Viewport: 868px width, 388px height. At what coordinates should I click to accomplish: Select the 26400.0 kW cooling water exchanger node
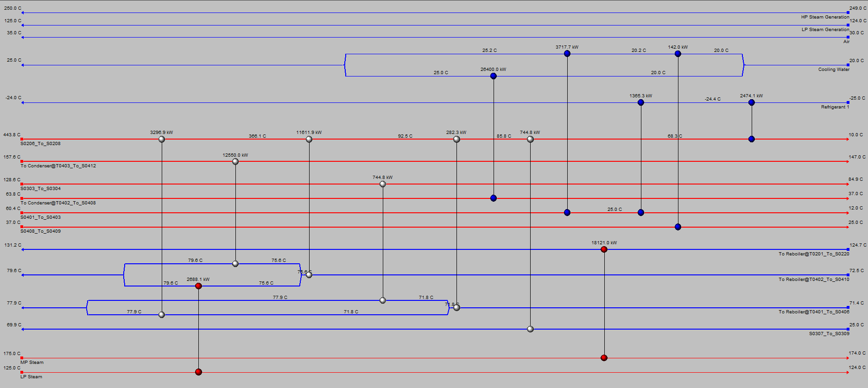tap(494, 76)
